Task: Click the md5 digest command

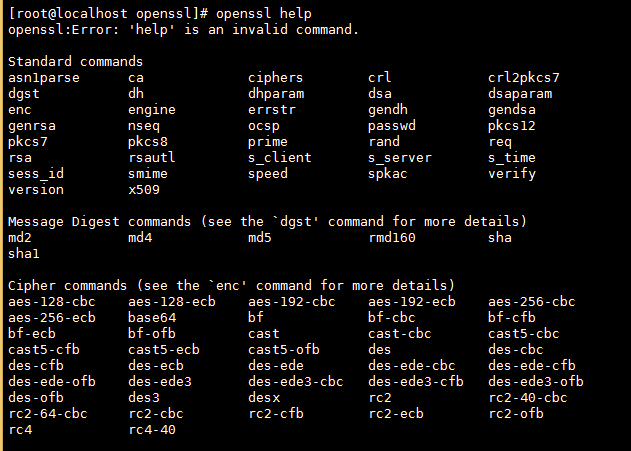Action: point(260,237)
